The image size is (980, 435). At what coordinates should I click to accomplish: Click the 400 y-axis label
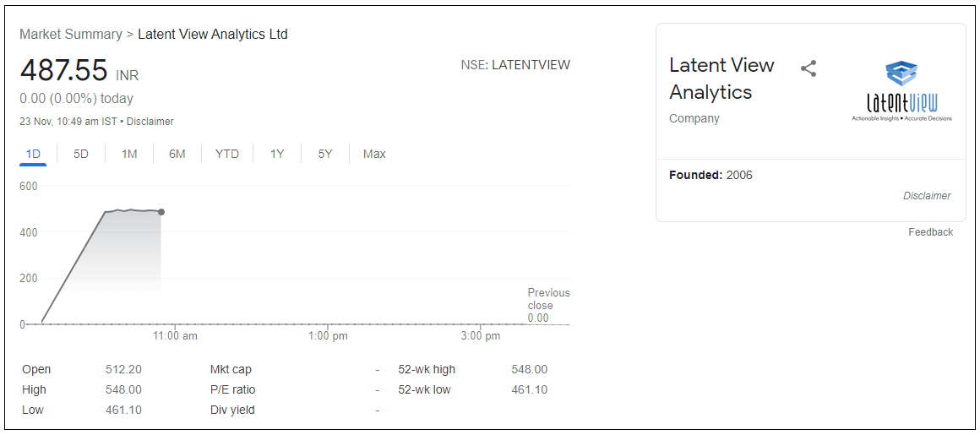click(x=29, y=232)
